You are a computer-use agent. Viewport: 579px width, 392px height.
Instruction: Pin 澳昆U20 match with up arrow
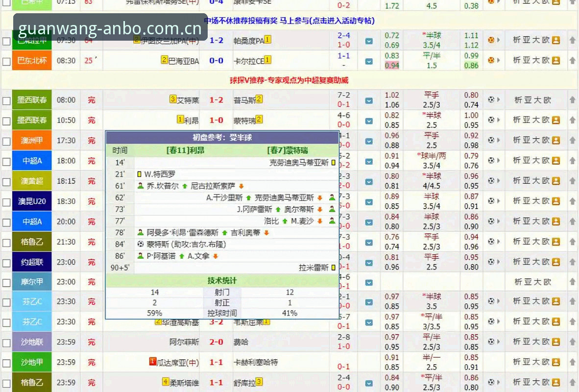(x=572, y=201)
